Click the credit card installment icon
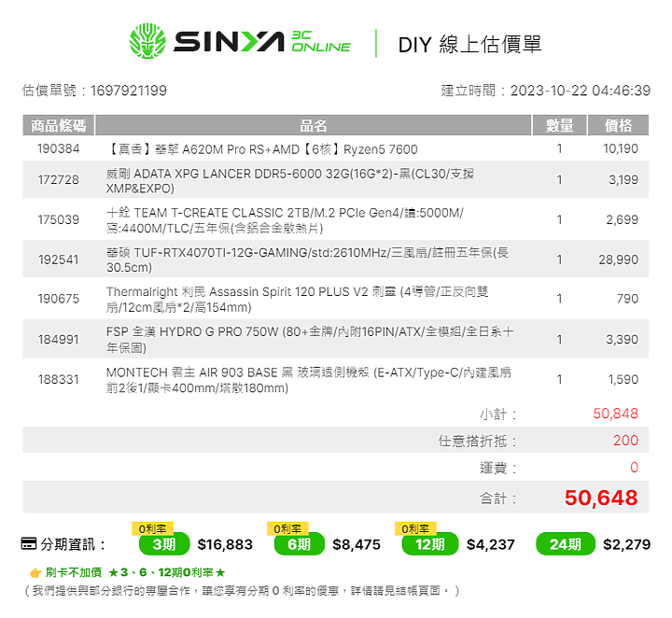 (x=29, y=543)
